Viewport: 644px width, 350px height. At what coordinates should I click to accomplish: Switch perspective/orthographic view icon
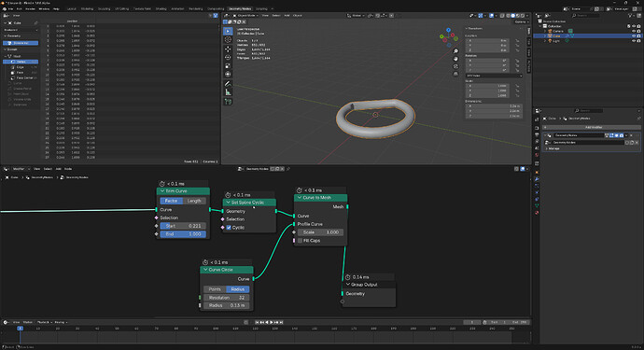(455, 74)
